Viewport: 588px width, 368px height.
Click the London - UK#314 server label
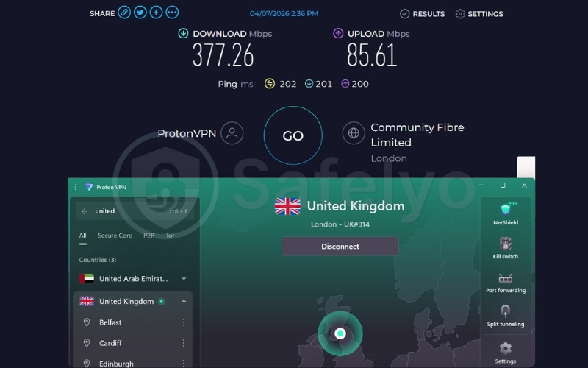pos(340,224)
